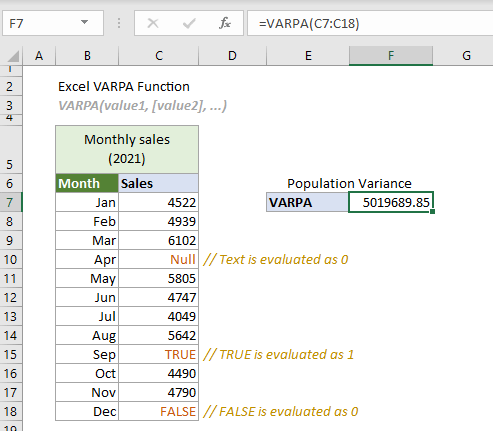Click the Cancel (X) formula bar icon
Image resolution: width=493 pixels, height=431 pixels.
153,23
